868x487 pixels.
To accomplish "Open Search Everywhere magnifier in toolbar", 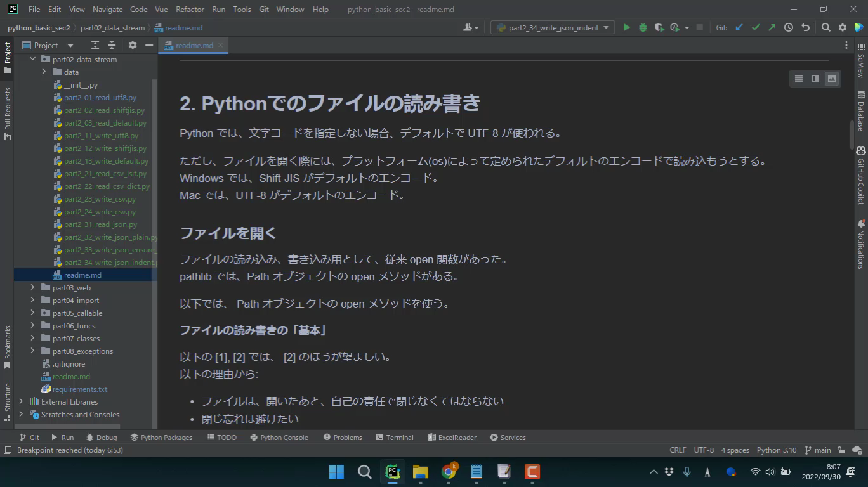I will click(825, 28).
